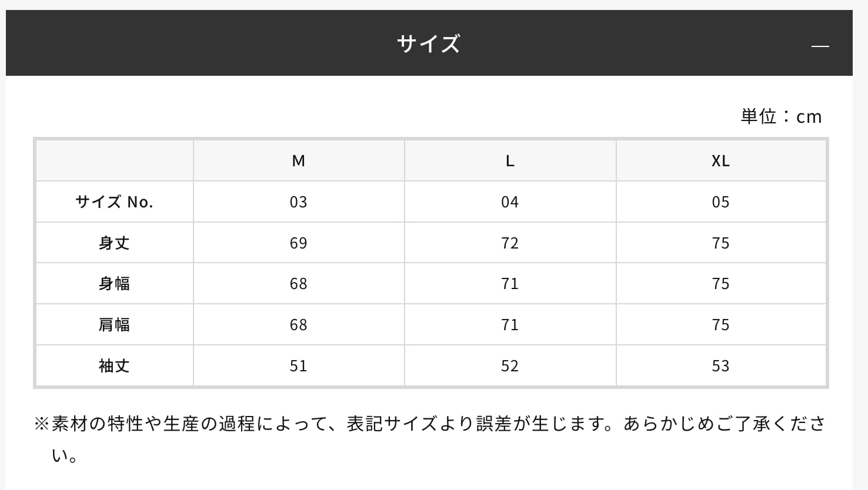Select the XL column header

(720, 161)
